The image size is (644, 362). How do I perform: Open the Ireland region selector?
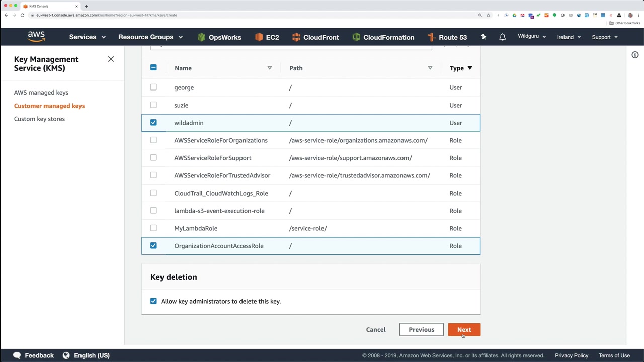click(x=569, y=37)
